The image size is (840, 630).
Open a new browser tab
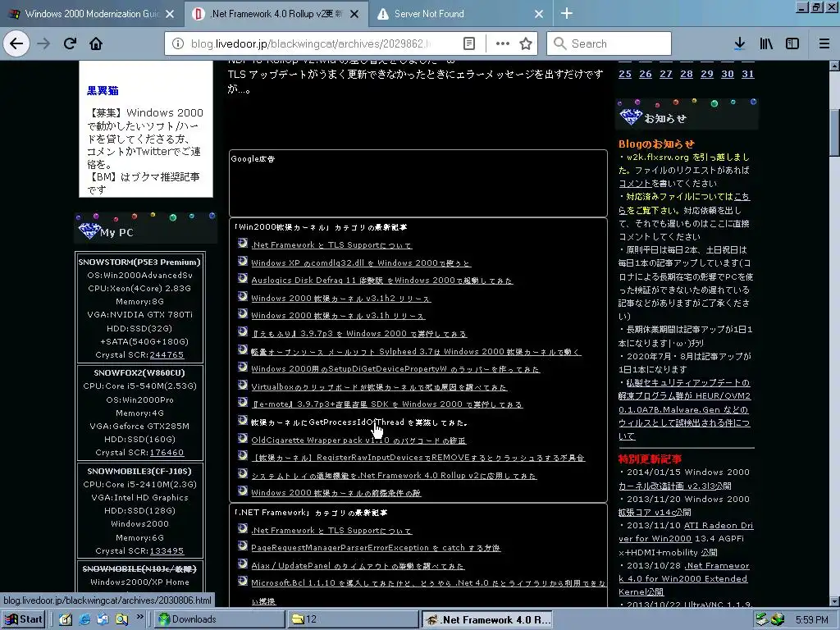click(566, 13)
